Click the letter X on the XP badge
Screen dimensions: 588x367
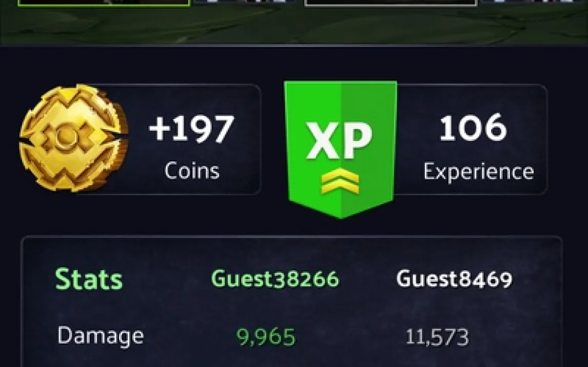point(322,141)
